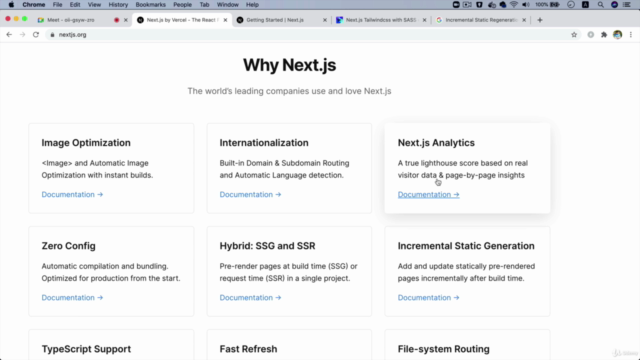Open Hybrid SSG and SSR Documentation link

click(x=251, y=298)
